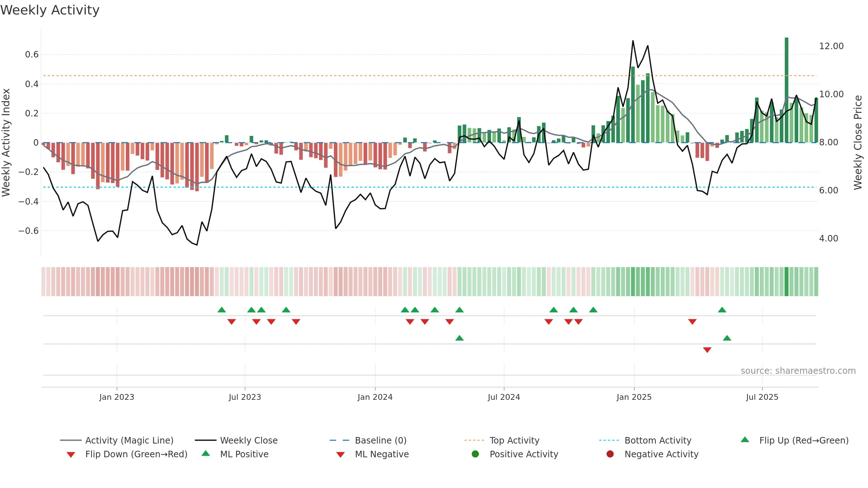Click the Jan 2024 axis label
The height and width of the screenshot is (488, 868).
click(375, 397)
